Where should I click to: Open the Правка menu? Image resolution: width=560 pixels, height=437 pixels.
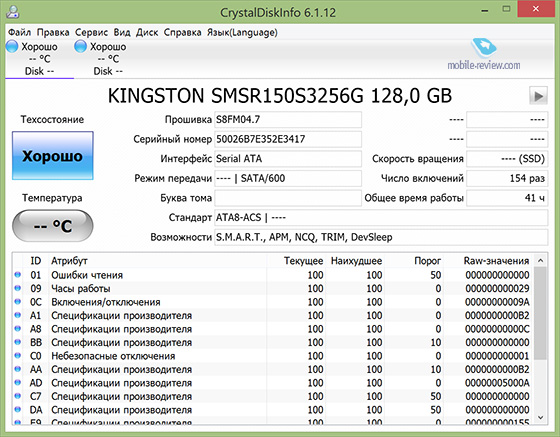click(53, 32)
